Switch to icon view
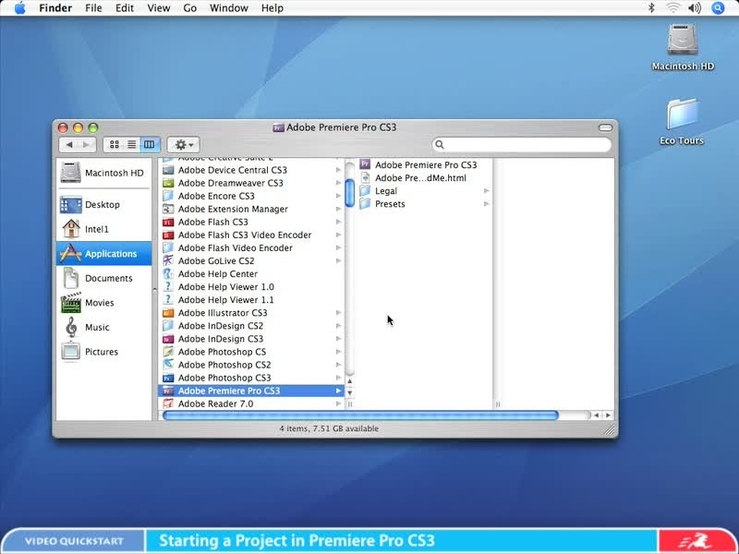The height and width of the screenshot is (554, 739). coord(114,145)
